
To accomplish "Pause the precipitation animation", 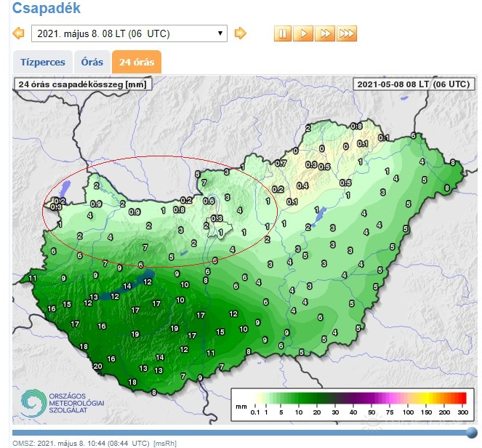I will pos(282,33).
